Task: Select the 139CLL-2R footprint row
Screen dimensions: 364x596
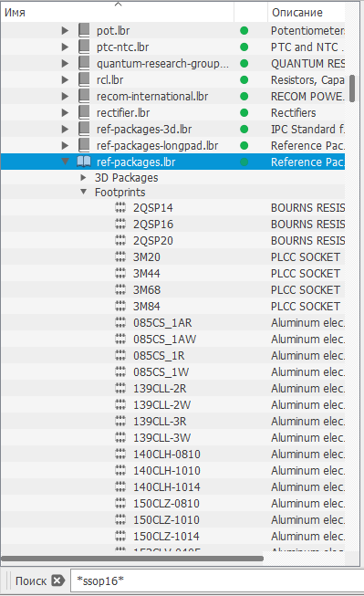Action: (173, 388)
